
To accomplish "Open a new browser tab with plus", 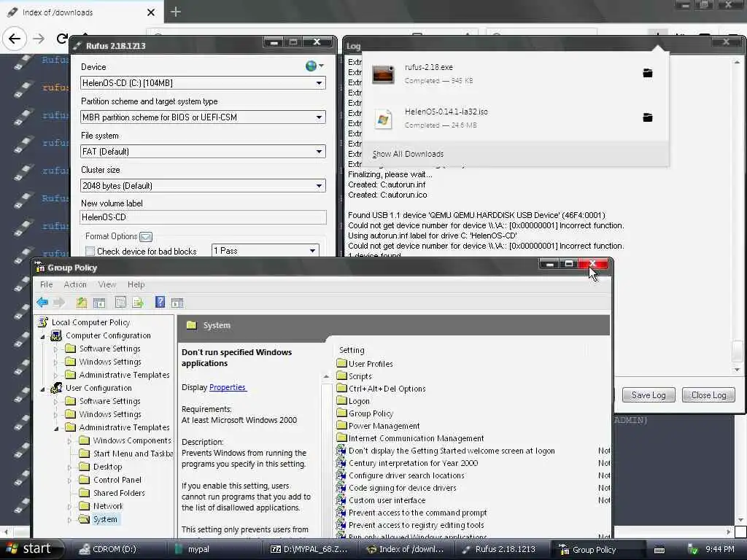I will (176, 12).
